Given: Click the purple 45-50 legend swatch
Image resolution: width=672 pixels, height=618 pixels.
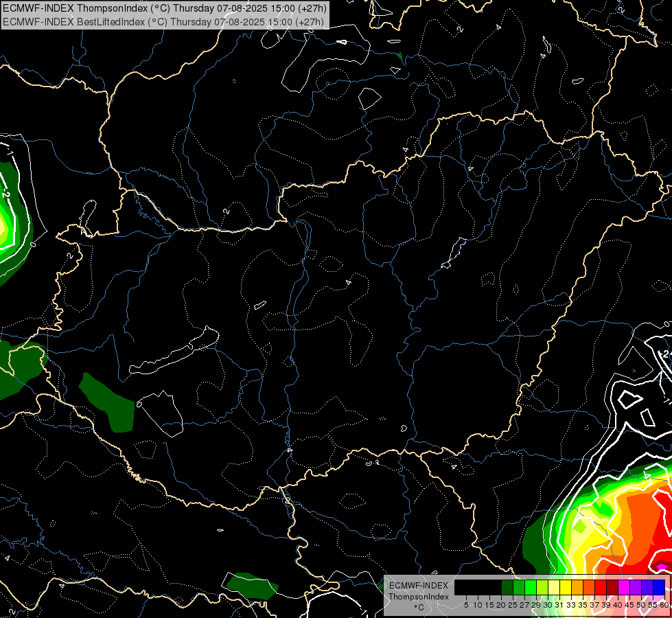Looking at the screenshot, I should click(x=636, y=588).
